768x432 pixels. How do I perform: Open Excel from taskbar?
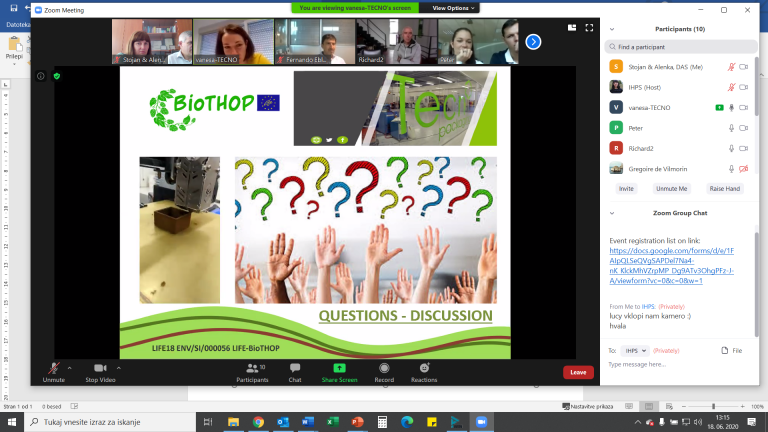(333, 422)
